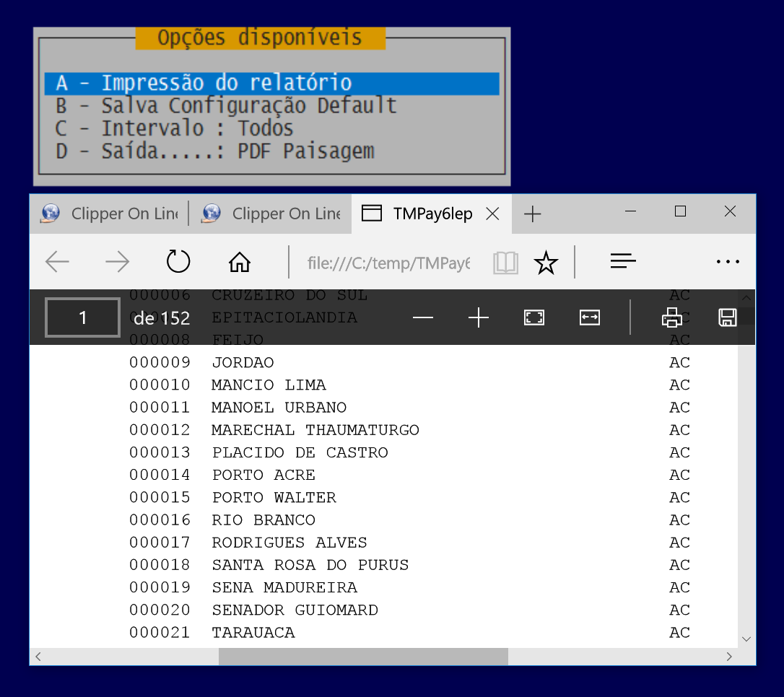Select option A Impressão do relatório
784x697 pixels.
coord(271,83)
